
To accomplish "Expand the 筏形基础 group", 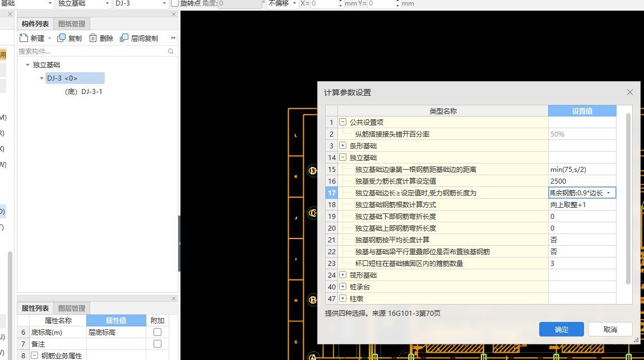I will pos(342,274).
